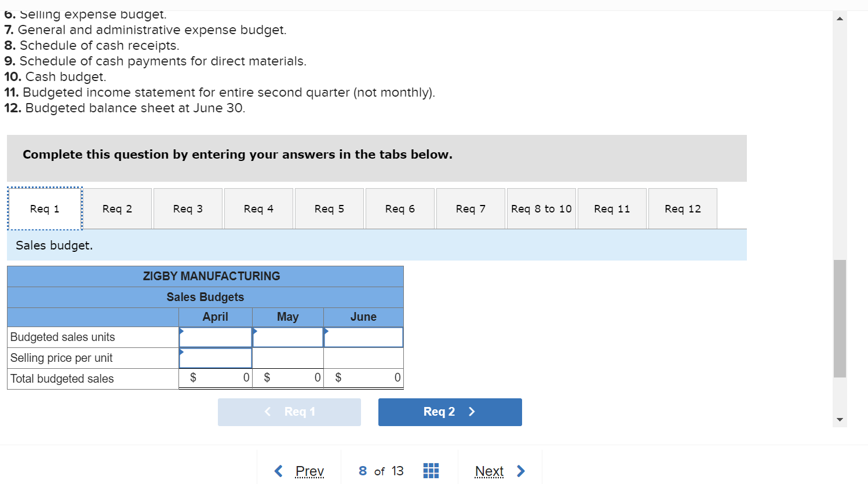Screen dimensions: 868x484
Task: Select the Req 7 tab
Action: [470, 208]
